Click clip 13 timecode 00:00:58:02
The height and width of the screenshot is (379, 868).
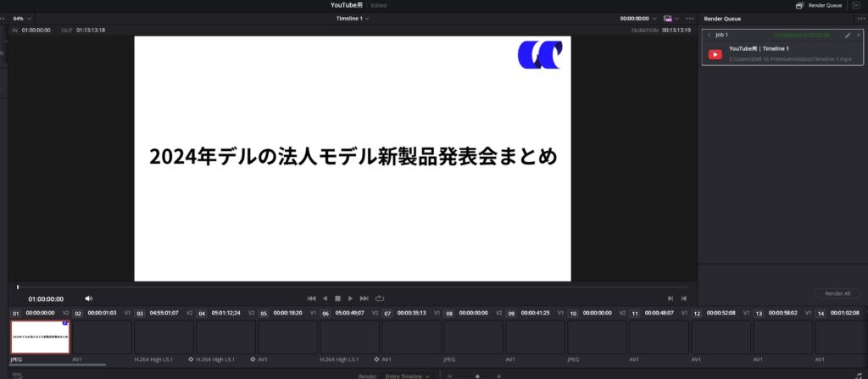click(782, 313)
